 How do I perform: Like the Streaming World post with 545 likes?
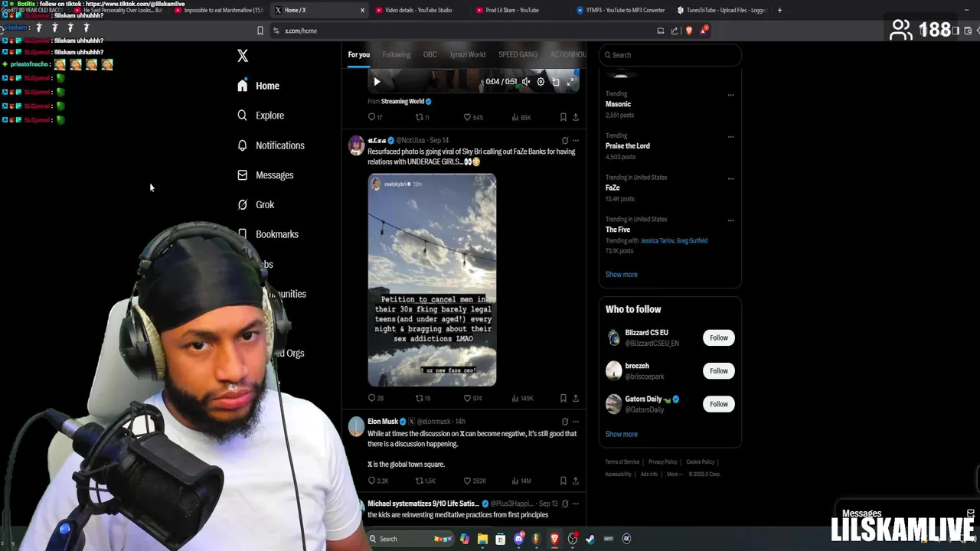tap(473, 117)
